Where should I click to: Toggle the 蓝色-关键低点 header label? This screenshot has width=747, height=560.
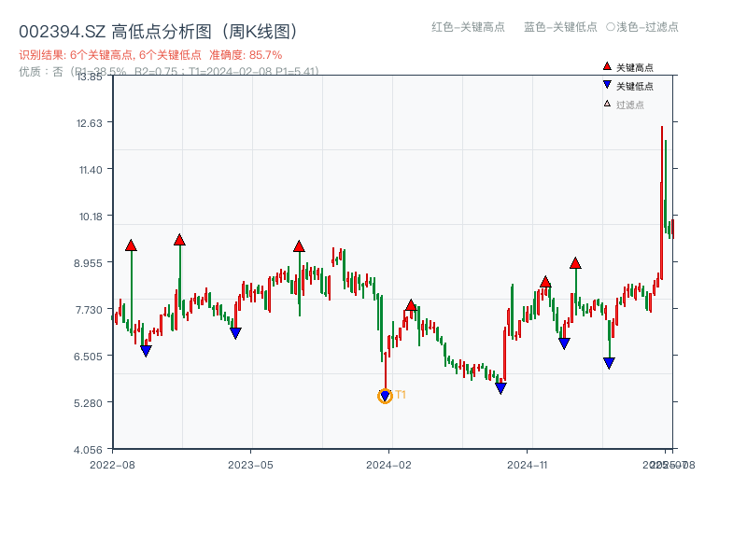click(560, 27)
